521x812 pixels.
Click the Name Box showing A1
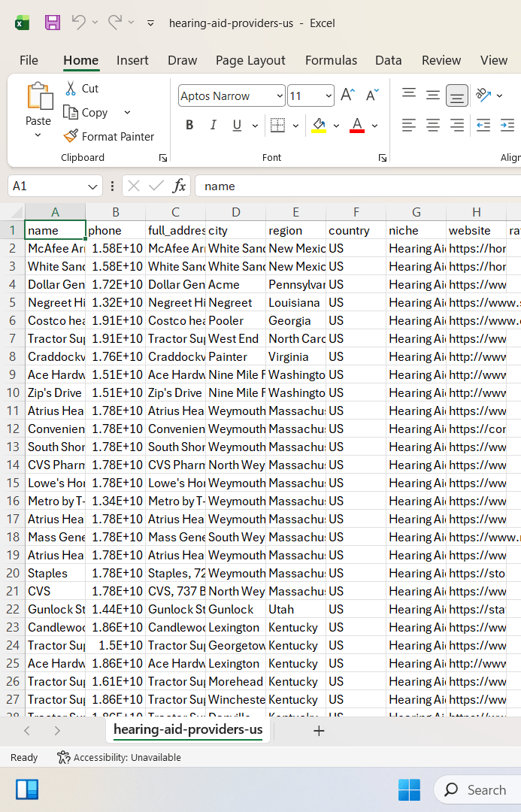click(47, 186)
